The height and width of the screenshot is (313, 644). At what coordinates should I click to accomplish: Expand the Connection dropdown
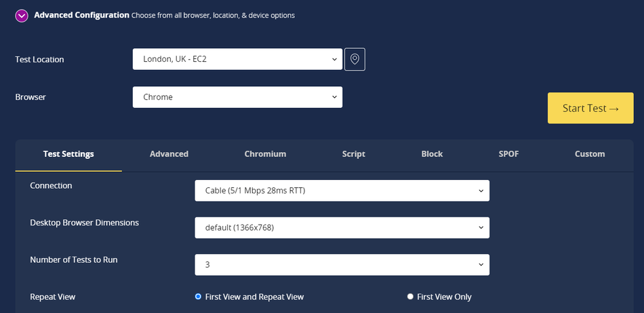click(x=342, y=191)
